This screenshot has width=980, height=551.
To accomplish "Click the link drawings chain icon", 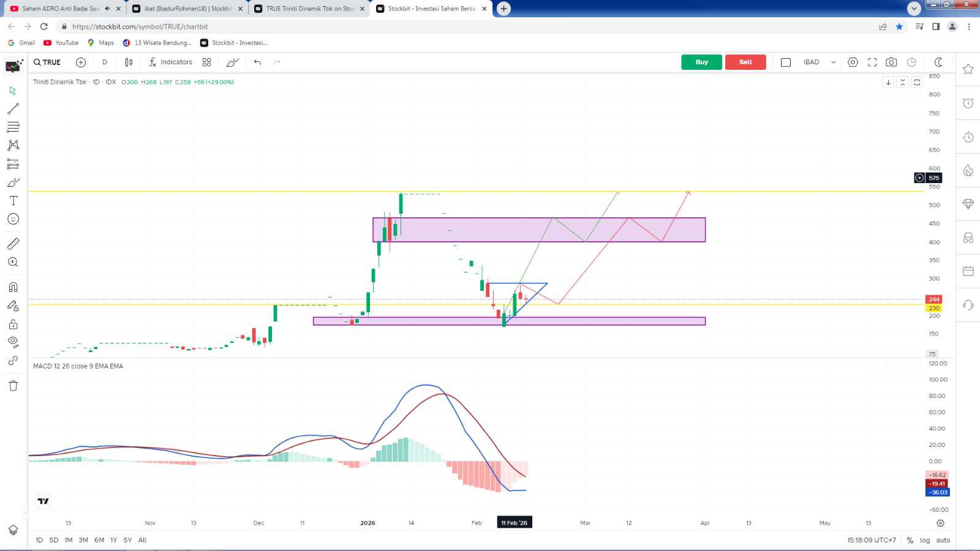I will (x=13, y=361).
